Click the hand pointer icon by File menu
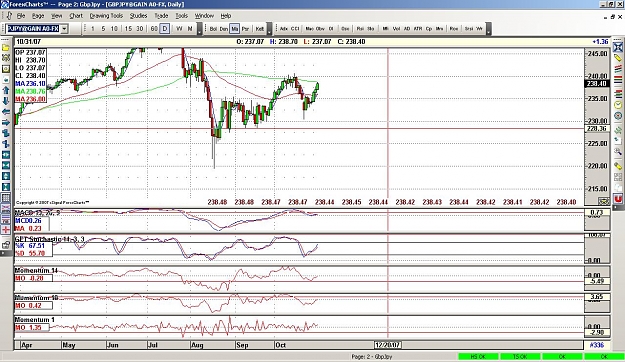 pyautogui.click(x=10, y=16)
